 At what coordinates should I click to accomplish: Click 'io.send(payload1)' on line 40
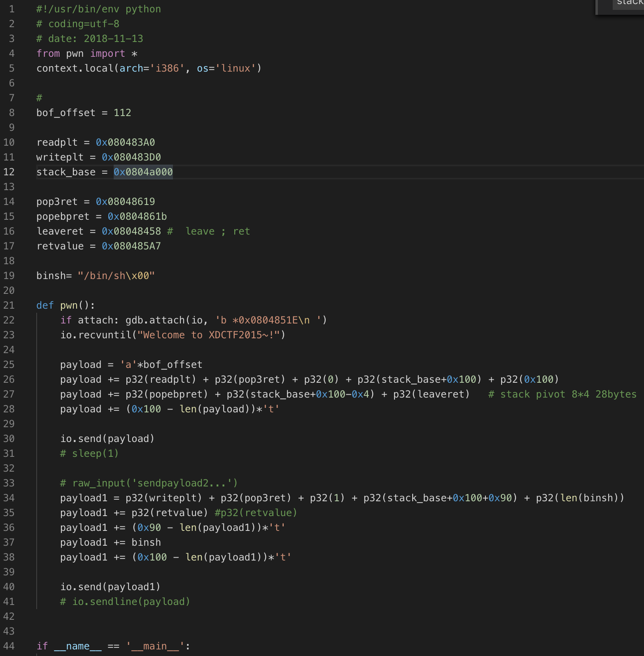click(x=110, y=587)
